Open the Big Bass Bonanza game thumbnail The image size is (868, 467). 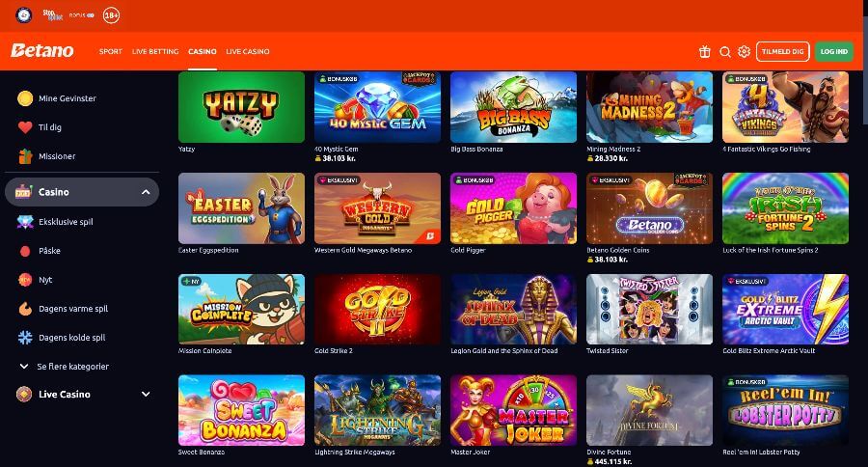click(x=513, y=107)
